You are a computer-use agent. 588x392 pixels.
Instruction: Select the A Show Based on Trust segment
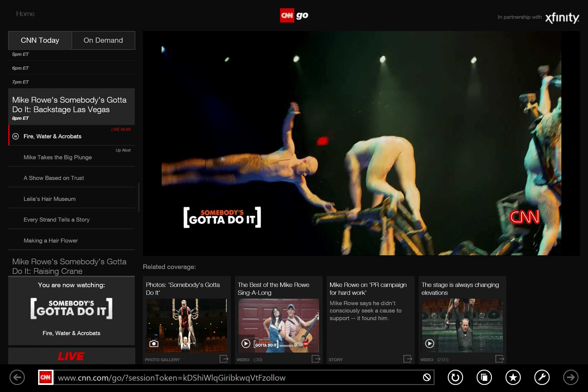pos(71,177)
